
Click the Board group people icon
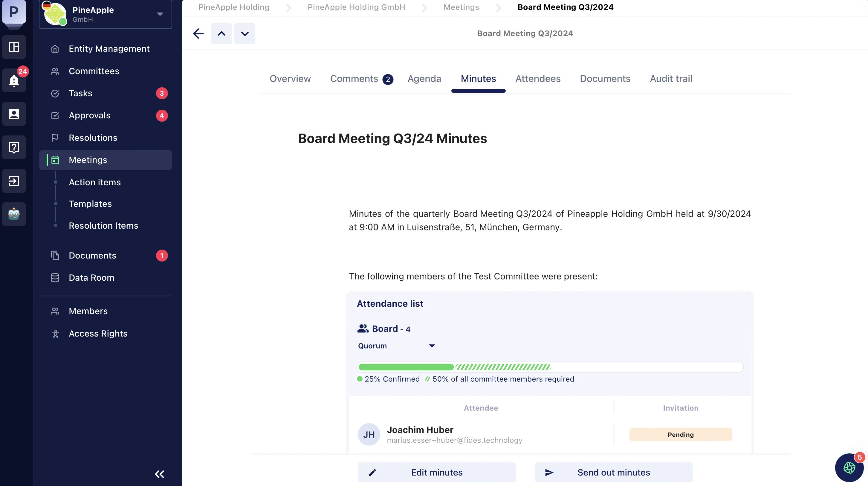tap(363, 328)
